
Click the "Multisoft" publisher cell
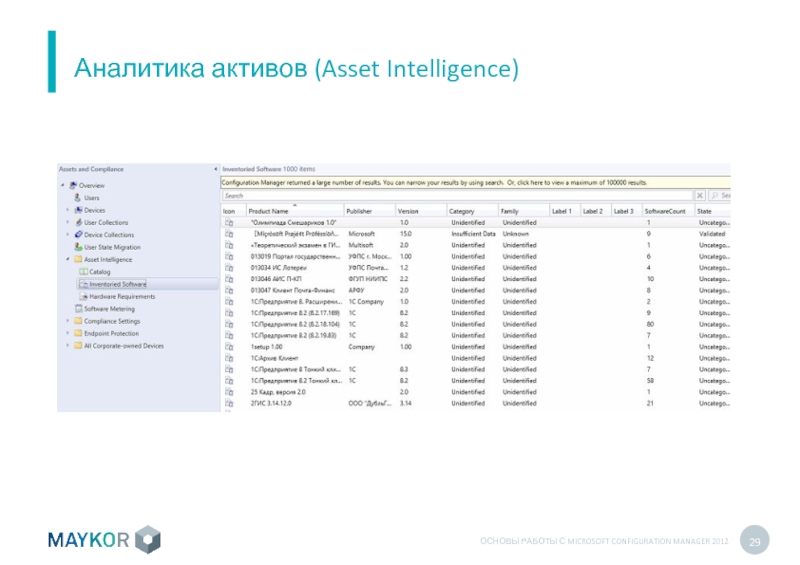361,245
